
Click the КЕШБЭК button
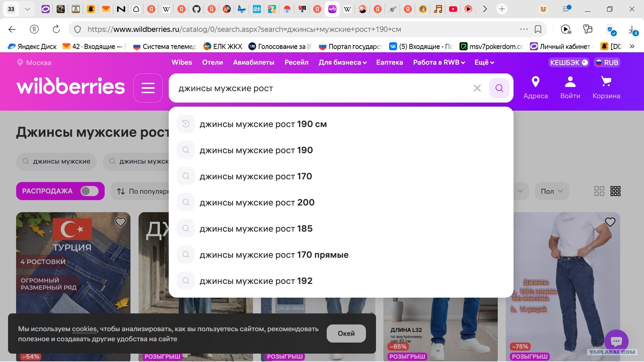[569, 63]
